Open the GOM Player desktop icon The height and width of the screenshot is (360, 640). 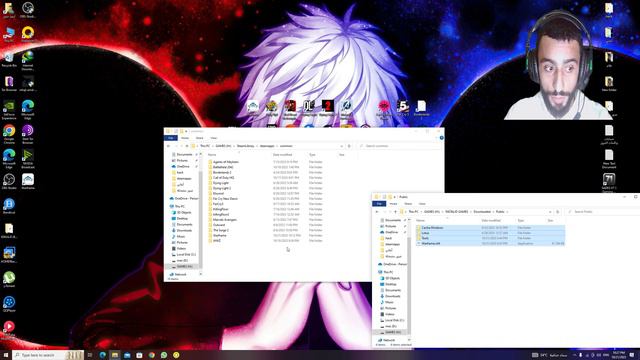pos(9,304)
